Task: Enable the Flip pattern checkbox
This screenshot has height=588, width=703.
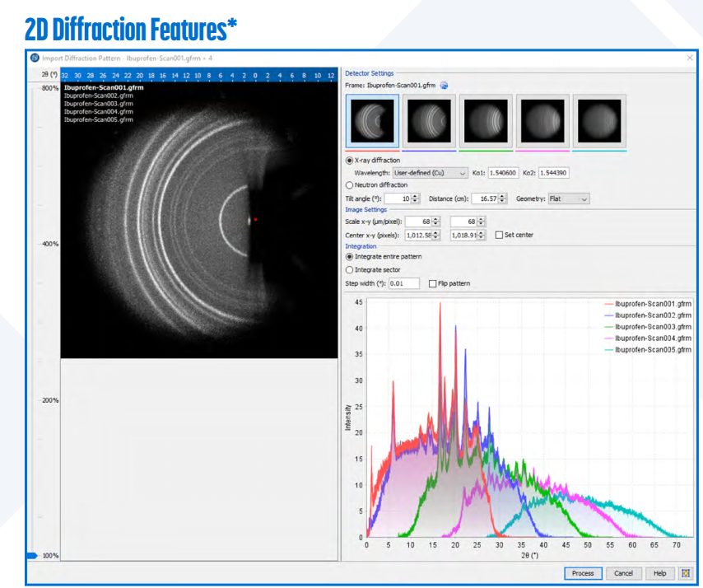Action: (433, 283)
